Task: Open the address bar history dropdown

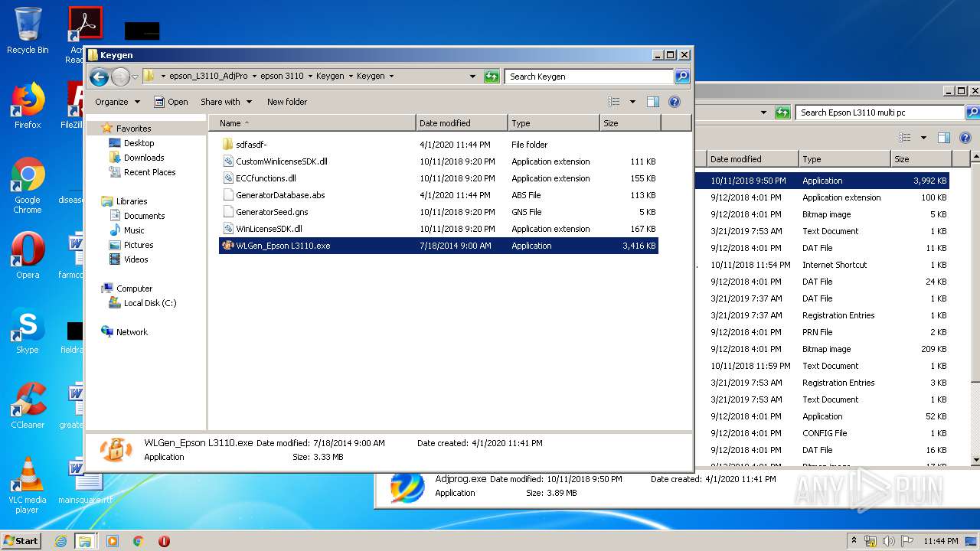Action: coord(472,77)
